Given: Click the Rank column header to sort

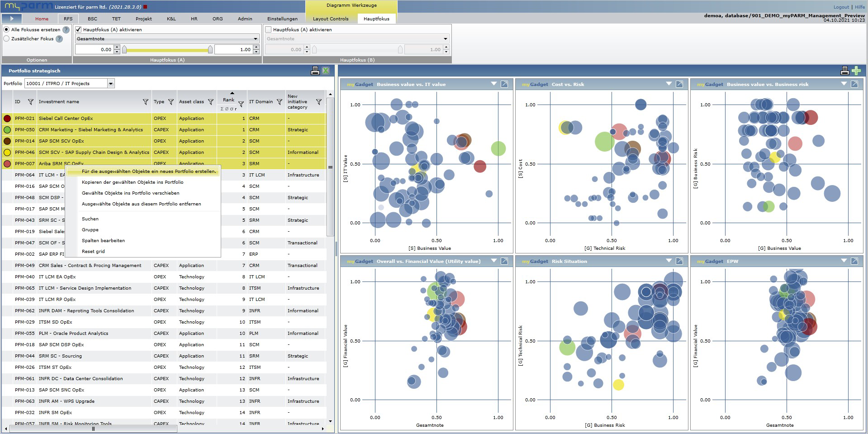Looking at the screenshot, I should [228, 100].
